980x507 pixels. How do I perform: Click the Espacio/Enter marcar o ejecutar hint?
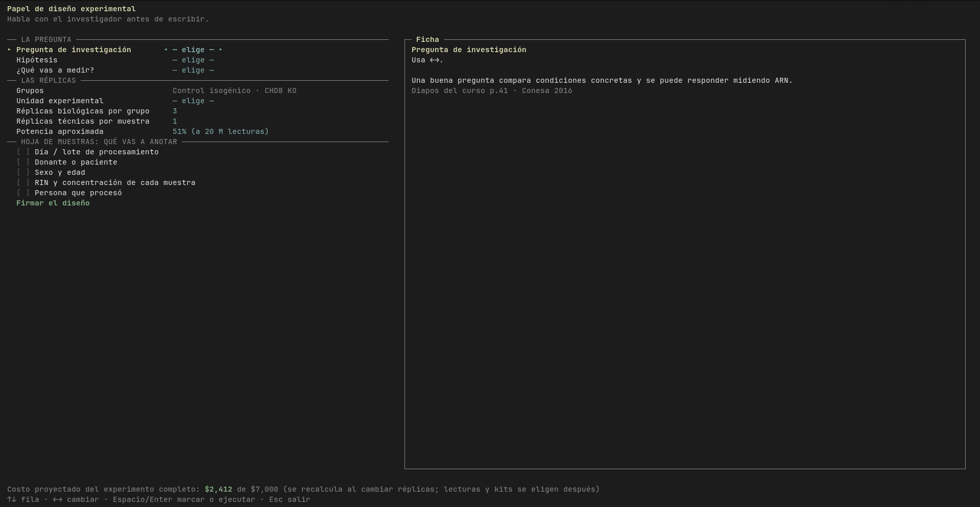point(184,499)
